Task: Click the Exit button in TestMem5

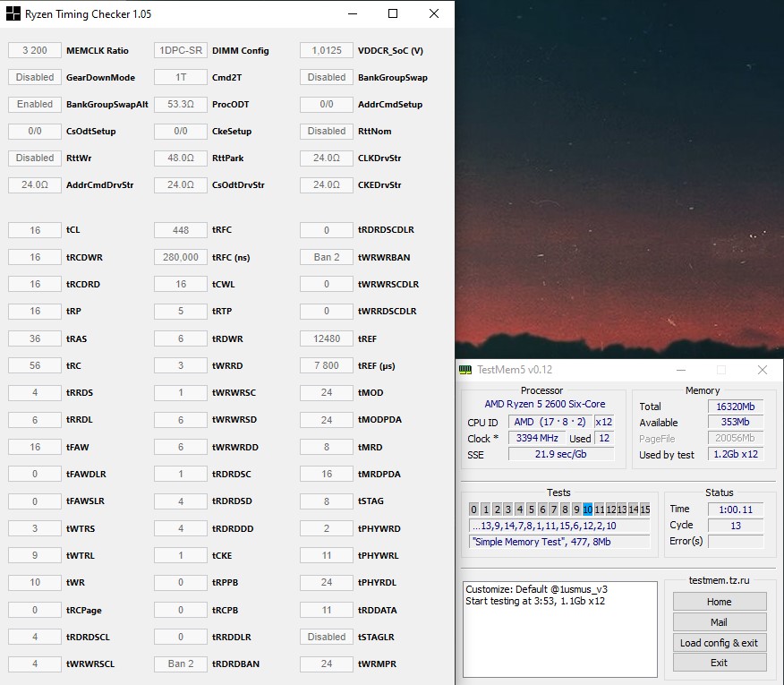Action: coord(720,663)
